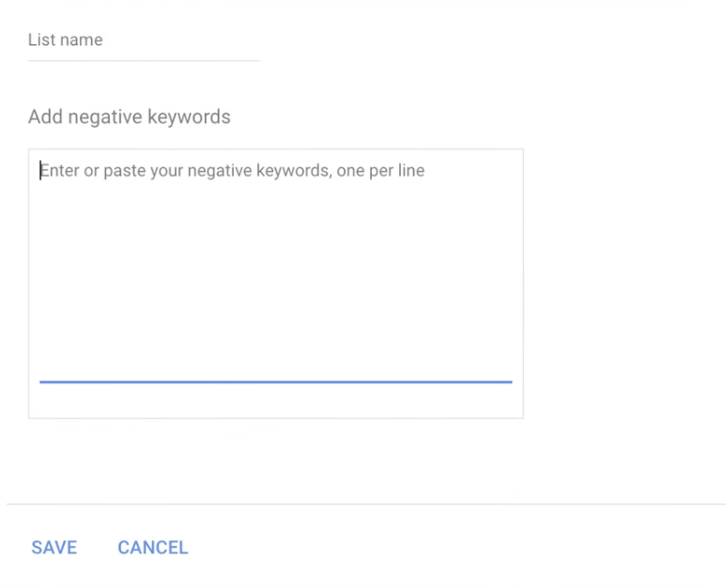726x588 pixels.
Task: Click the CANCEL text button
Action: [x=153, y=548]
